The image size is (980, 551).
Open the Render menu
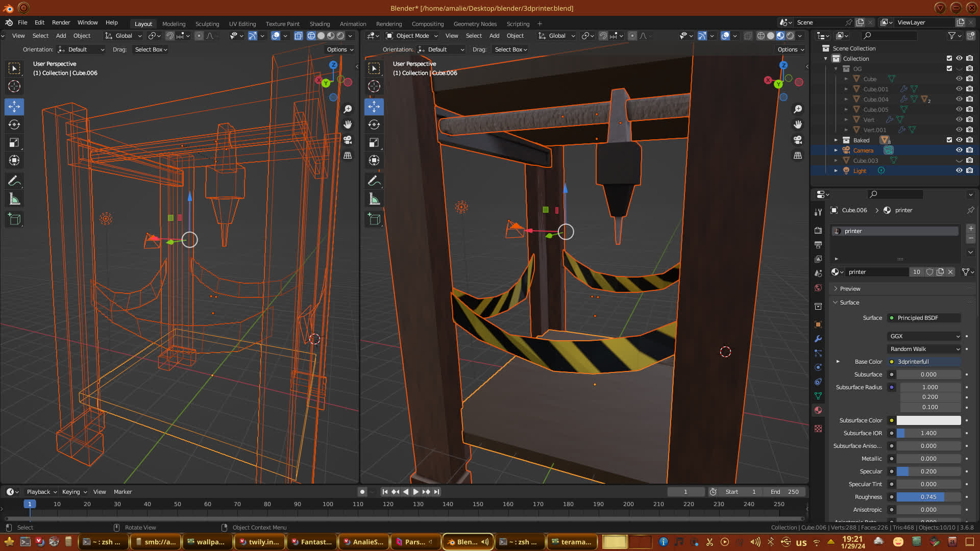click(61, 22)
